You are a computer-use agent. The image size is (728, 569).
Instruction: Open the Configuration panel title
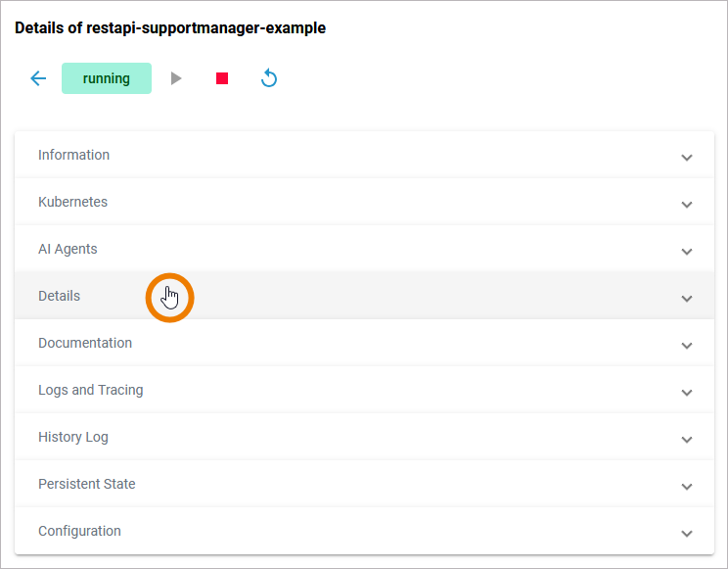pyautogui.click(x=79, y=531)
